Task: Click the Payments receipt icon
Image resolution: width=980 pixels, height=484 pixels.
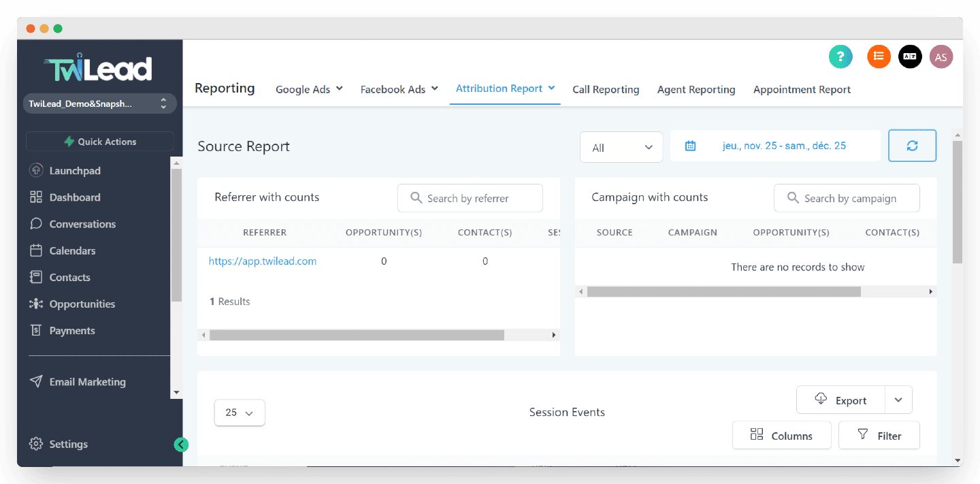Action: pos(36,330)
